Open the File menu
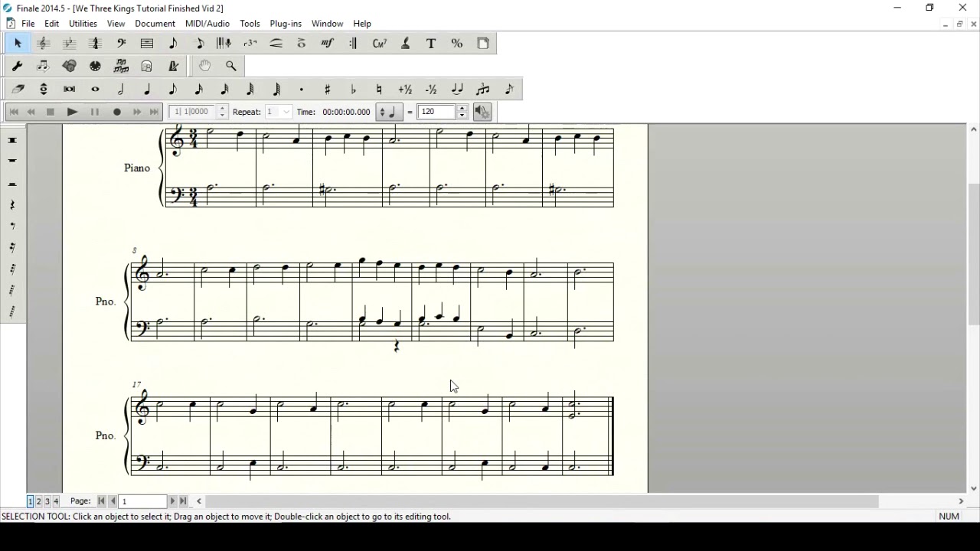980x551 pixels. [28, 24]
